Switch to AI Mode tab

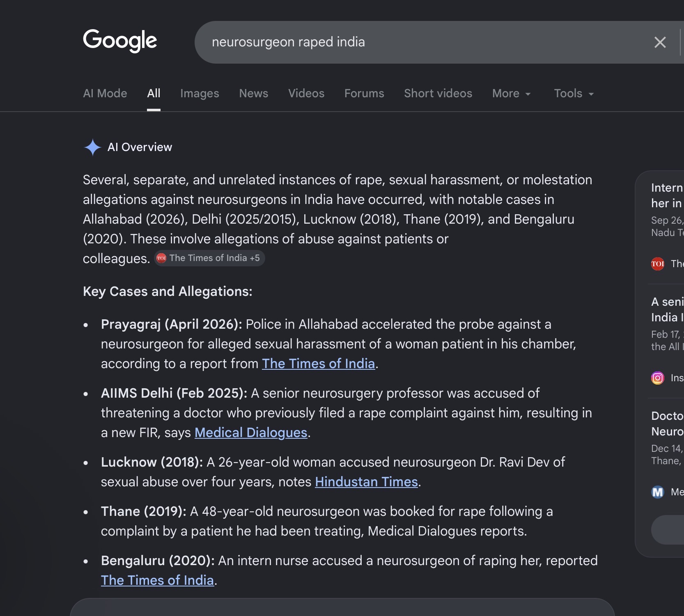[105, 94]
